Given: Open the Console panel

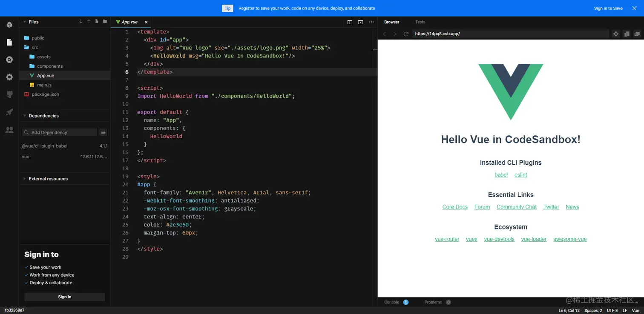Looking at the screenshot, I should point(396,302).
